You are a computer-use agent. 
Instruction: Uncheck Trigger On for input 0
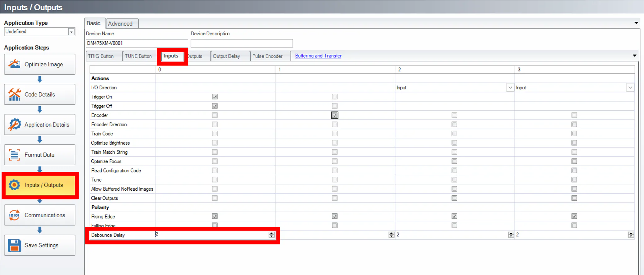pos(215,97)
